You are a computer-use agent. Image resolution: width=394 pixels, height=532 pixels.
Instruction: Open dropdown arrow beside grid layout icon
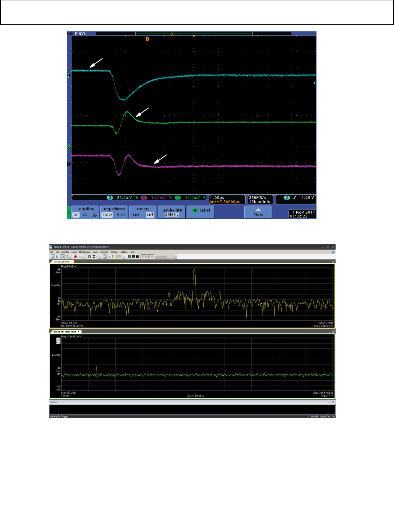[x=97, y=256]
